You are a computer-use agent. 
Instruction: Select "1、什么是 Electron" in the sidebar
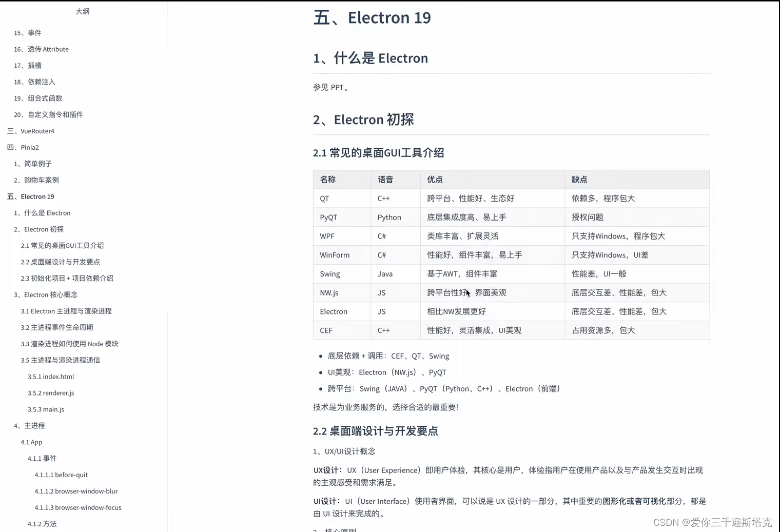[x=45, y=212]
